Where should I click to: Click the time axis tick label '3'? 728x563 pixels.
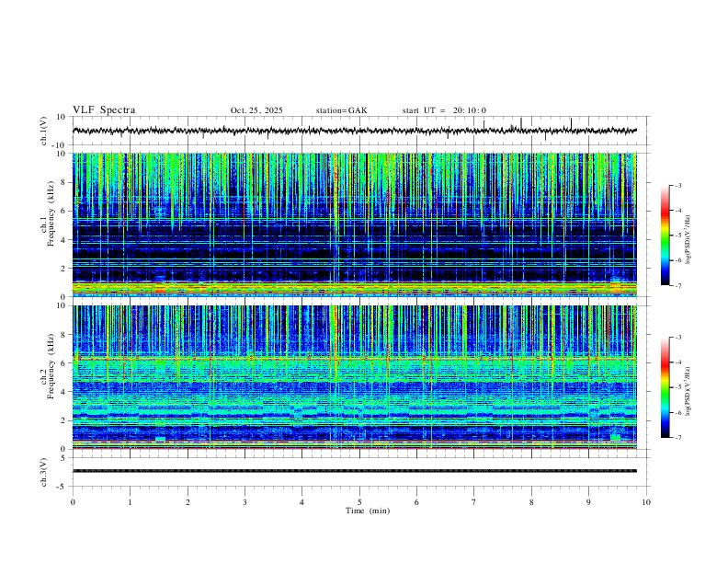coord(245,502)
